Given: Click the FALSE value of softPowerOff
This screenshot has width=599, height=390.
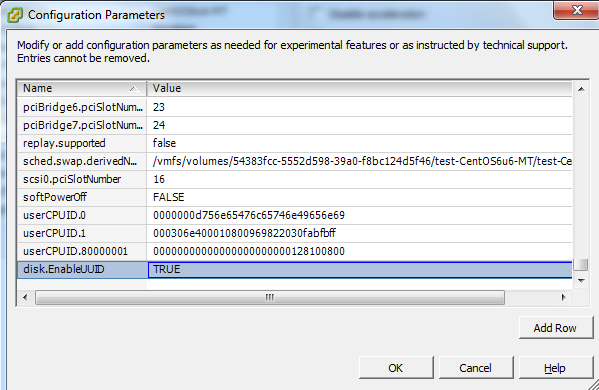Looking at the screenshot, I should [359, 197].
